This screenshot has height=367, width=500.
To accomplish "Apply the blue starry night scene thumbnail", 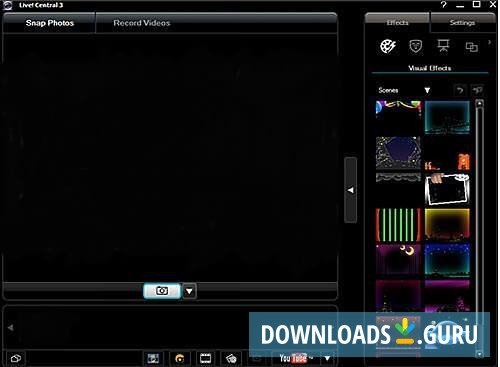I will pos(447,260).
